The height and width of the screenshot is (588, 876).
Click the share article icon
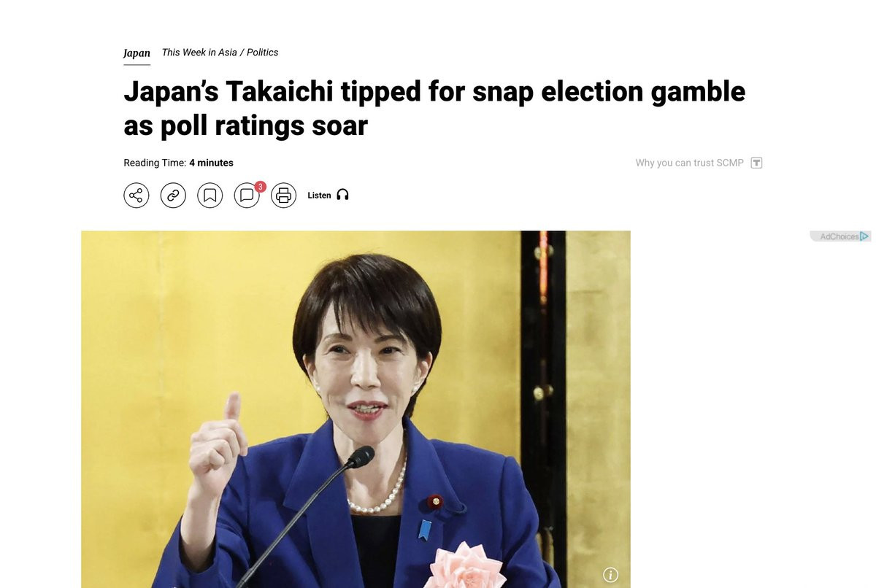click(136, 196)
